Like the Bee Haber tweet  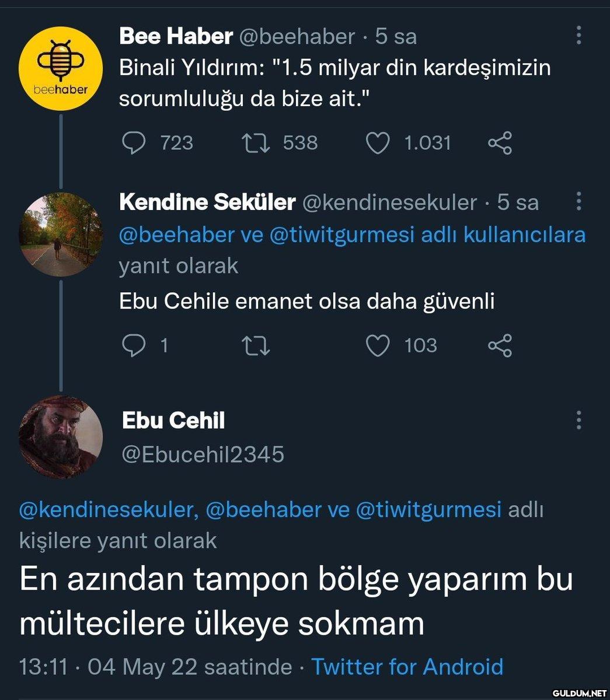[x=377, y=143]
